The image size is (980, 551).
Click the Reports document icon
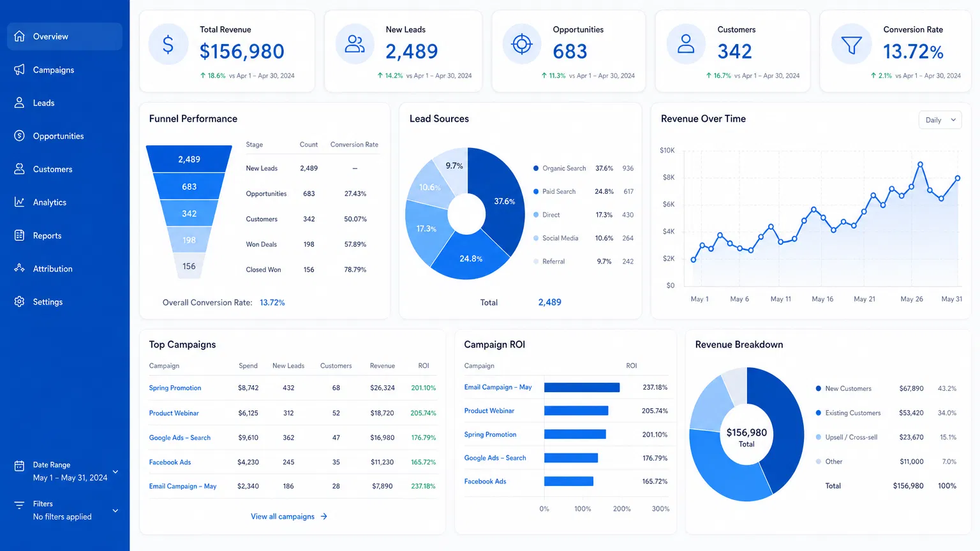20,235
